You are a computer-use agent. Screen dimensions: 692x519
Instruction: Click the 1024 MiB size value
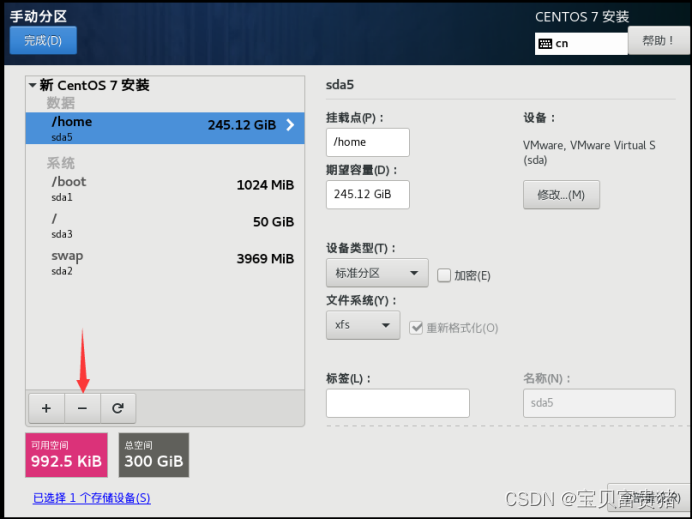click(265, 185)
